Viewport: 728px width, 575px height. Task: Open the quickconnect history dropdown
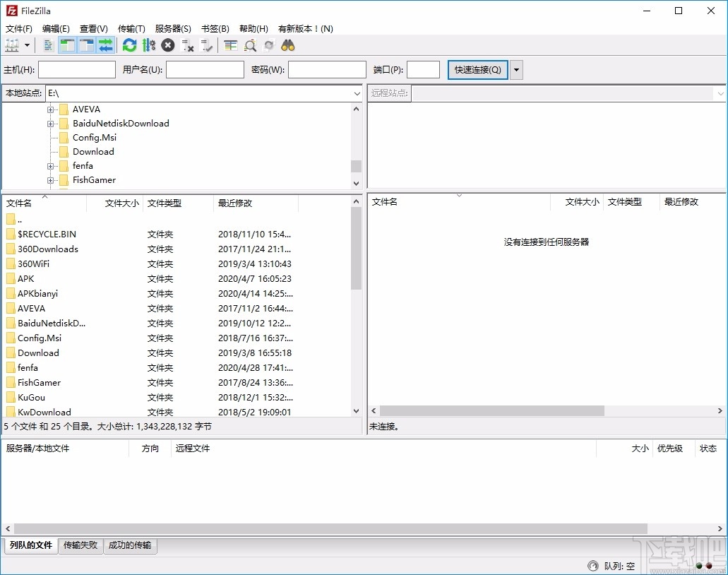[517, 69]
